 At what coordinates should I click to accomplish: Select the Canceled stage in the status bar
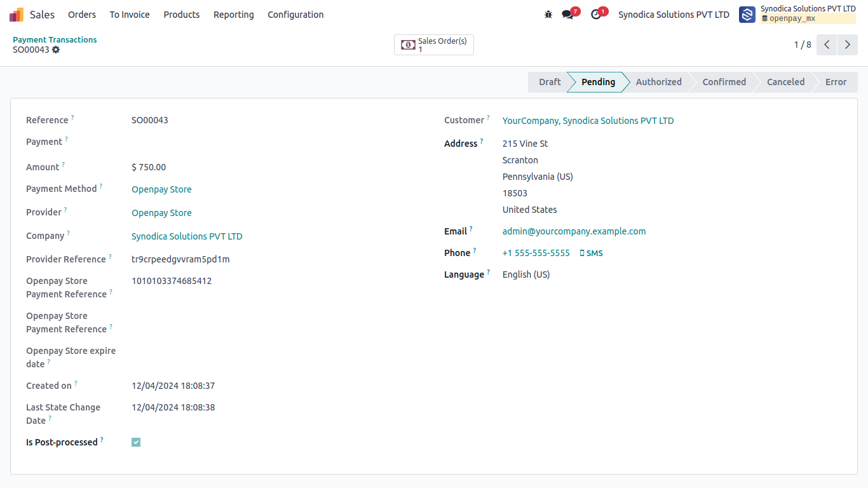[x=785, y=82]
